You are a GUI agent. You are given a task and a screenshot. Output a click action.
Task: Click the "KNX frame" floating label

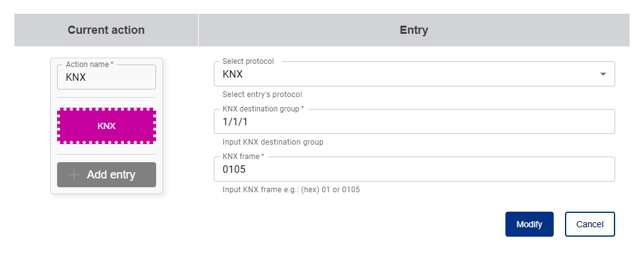[x=243, y=157]
